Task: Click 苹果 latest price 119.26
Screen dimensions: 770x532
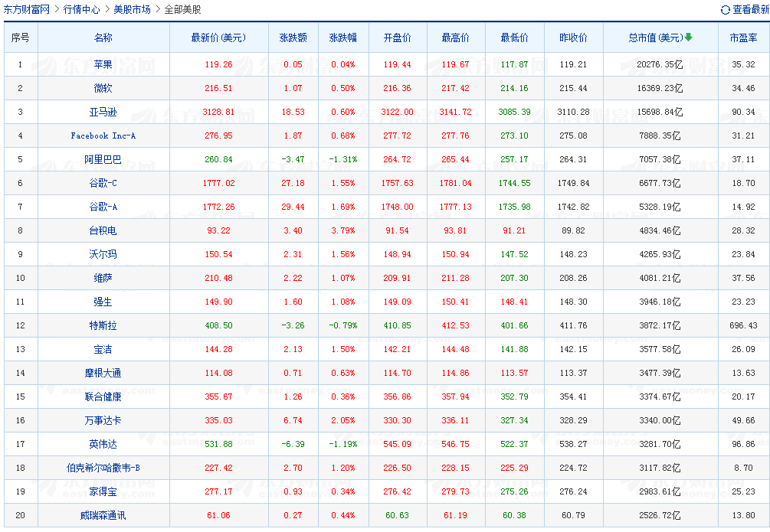Action: [218, 64]
